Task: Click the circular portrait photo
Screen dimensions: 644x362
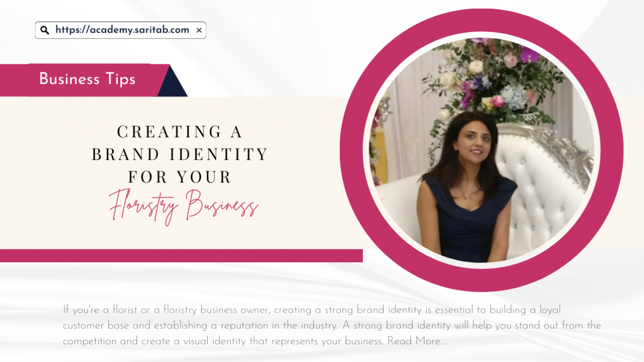Action: click(x=481, y=150)
